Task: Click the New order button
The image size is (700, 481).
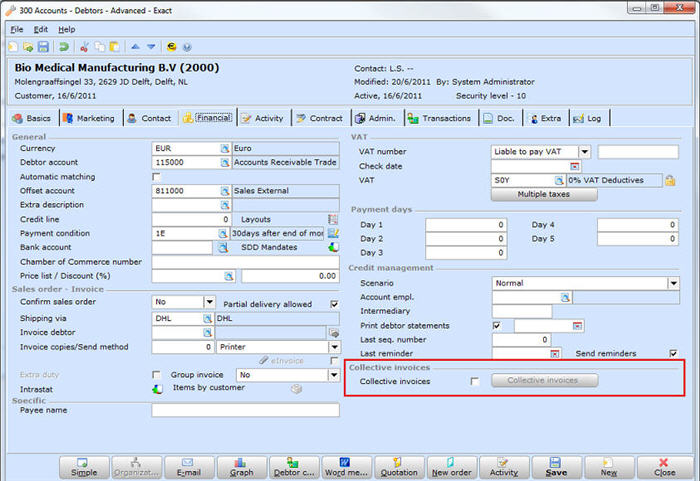Action: tap(451, 467)
